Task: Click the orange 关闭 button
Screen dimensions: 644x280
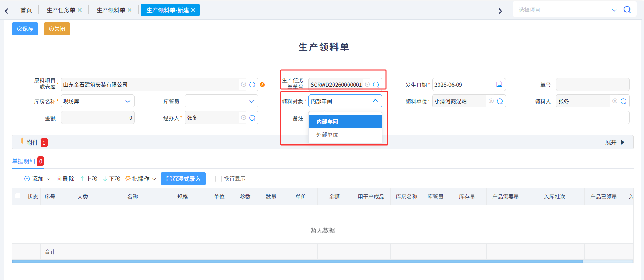Action: [x=57, y=29]
